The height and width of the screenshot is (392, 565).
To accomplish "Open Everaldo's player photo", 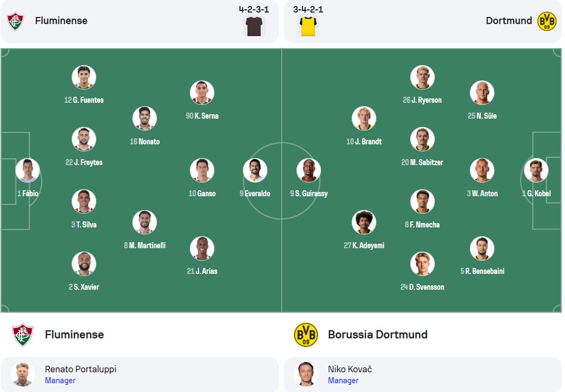I will (x=255, y=170).
